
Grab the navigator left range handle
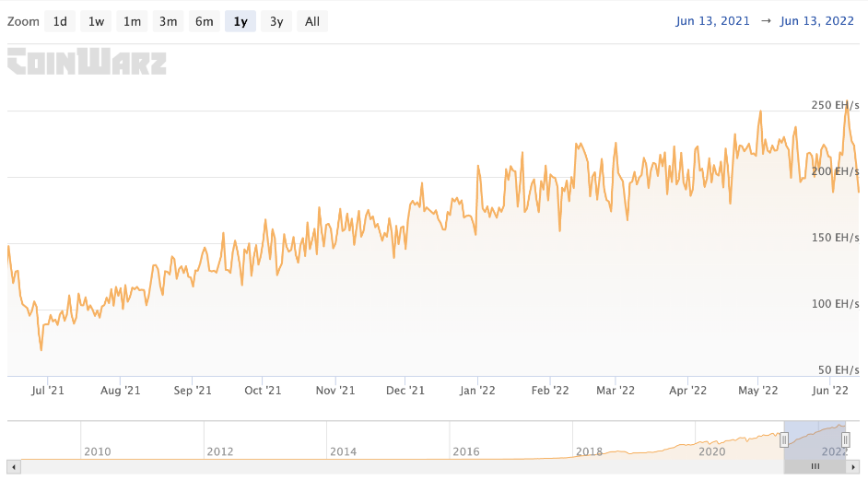[784, 440]
